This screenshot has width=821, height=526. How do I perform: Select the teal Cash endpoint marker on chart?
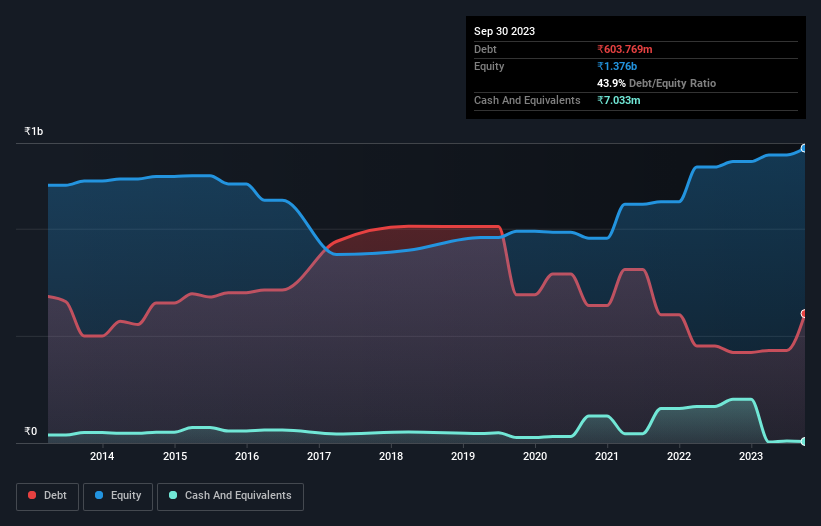(804, 442)
